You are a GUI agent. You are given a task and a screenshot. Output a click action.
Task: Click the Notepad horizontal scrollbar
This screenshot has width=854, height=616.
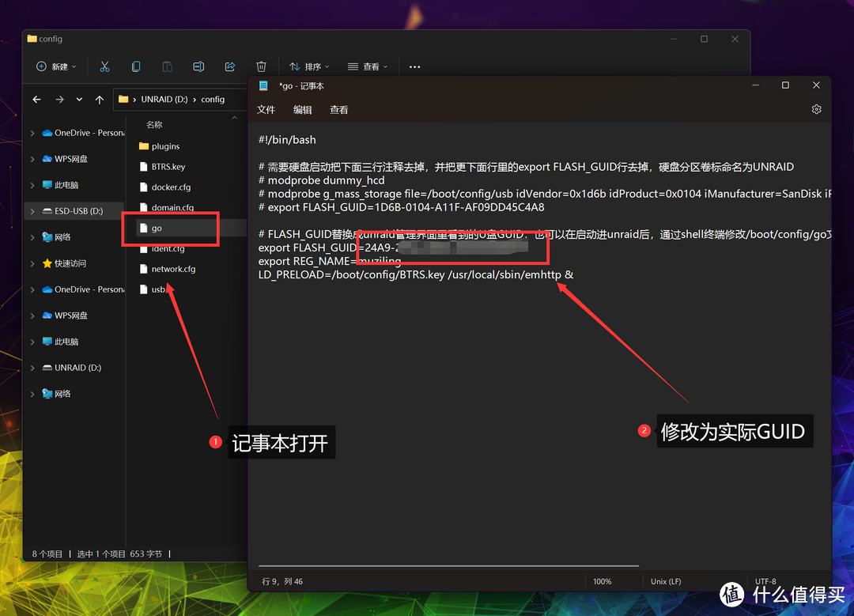(448, 565)
